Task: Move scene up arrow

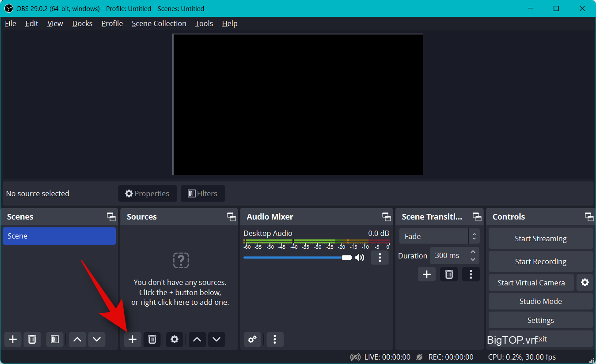Action: click(77, 339)
